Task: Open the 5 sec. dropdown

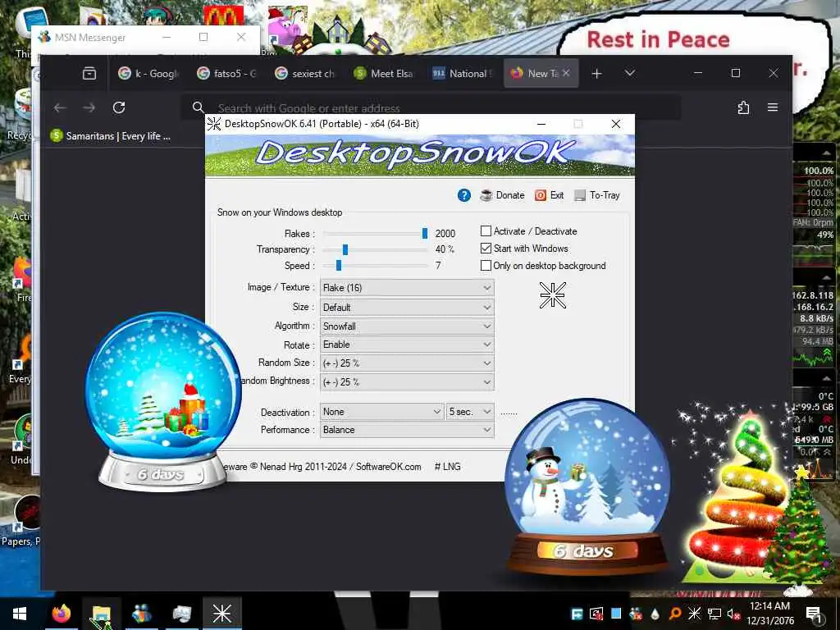Action: 470,412
